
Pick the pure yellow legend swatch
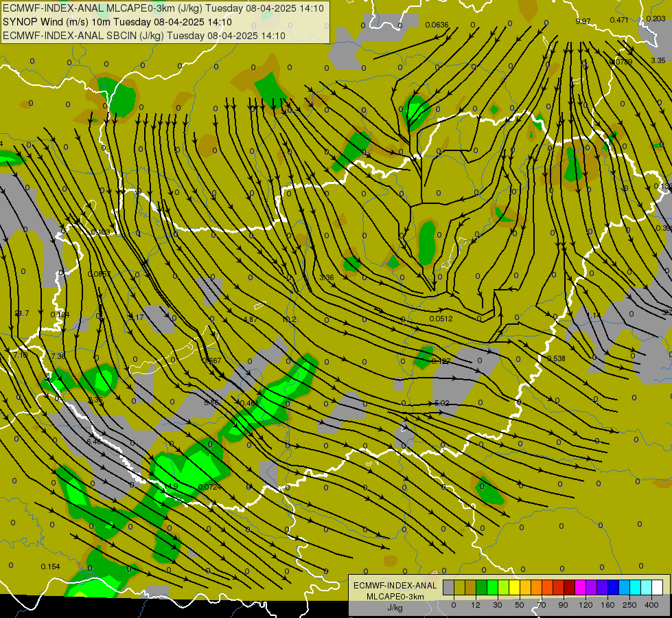[514, 588]
